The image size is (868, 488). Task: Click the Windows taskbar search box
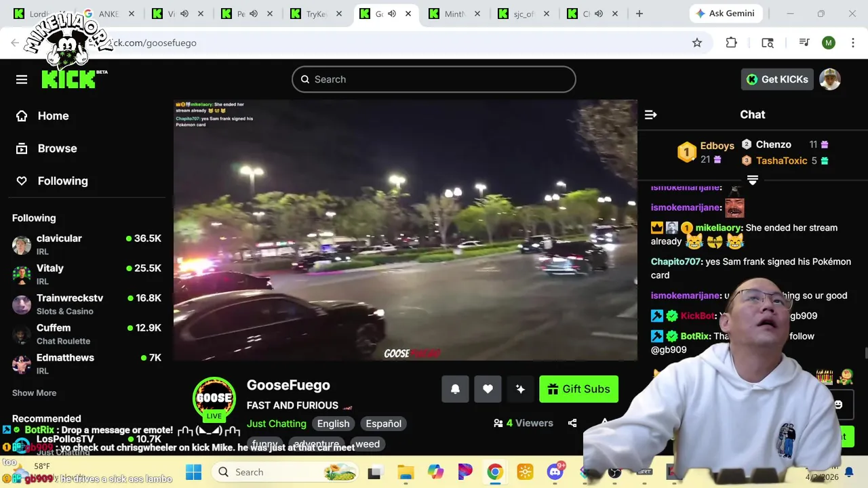pos(285,472)
